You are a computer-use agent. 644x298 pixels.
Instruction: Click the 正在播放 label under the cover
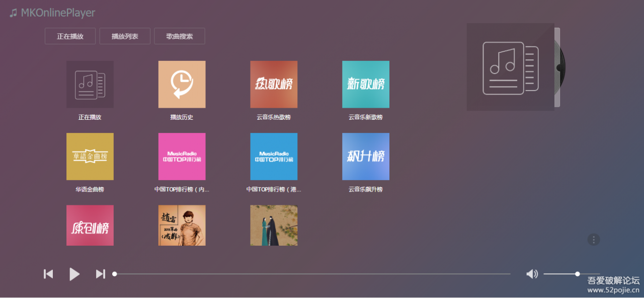click(90, 117)
